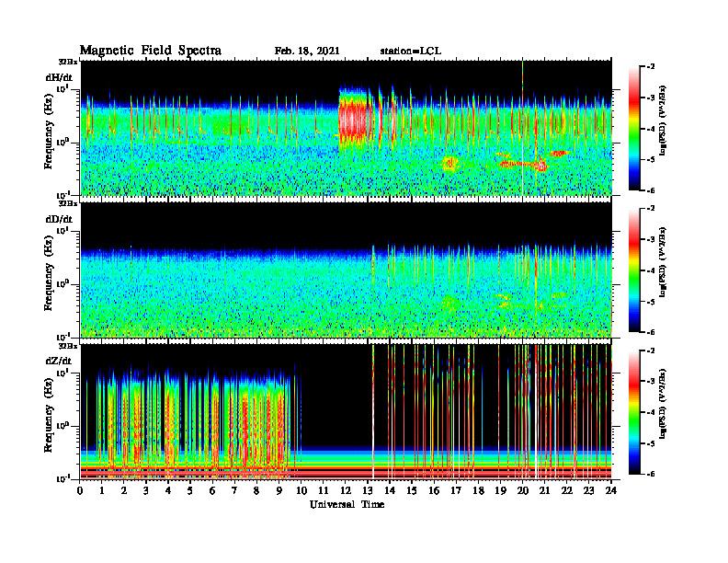Screen dimensions: 728x563
Task: Click the 32Hz label atop dH/dt frequency axis
Action: [68, 62]
